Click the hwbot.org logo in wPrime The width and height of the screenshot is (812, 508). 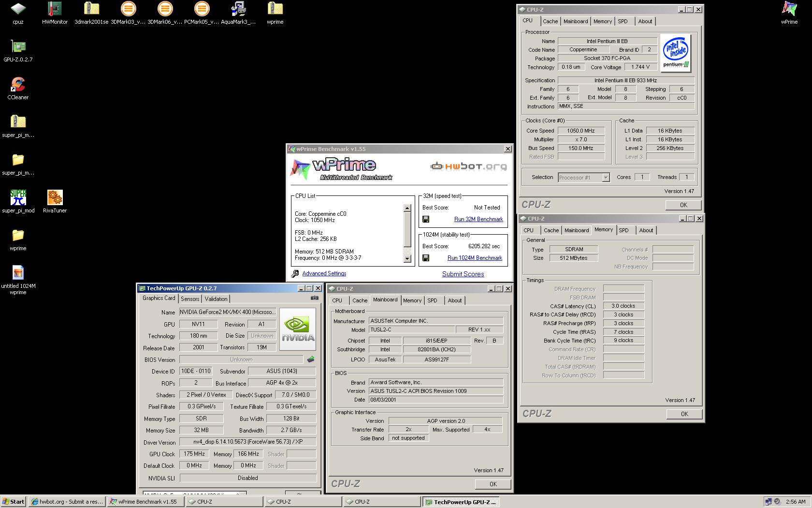[468, 166]
